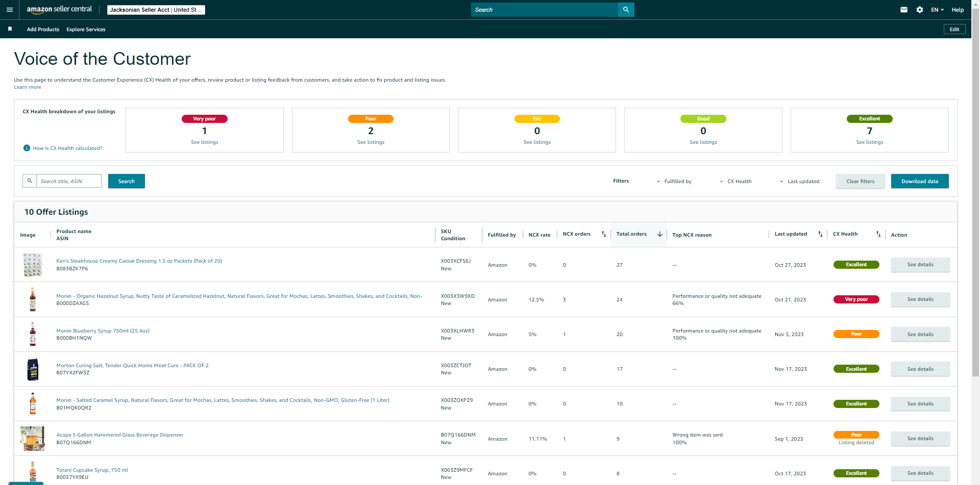Screen dimensions: 980x485
Task: Open Acopa 5 Gallon Beverage Dispenser link
Action: click(119, 435)
